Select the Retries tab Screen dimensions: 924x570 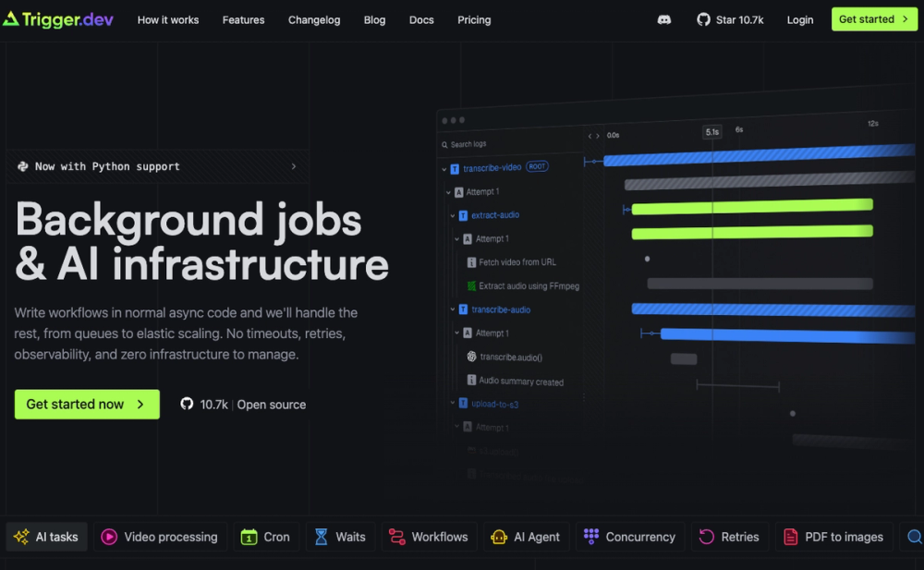coord(730,537)
